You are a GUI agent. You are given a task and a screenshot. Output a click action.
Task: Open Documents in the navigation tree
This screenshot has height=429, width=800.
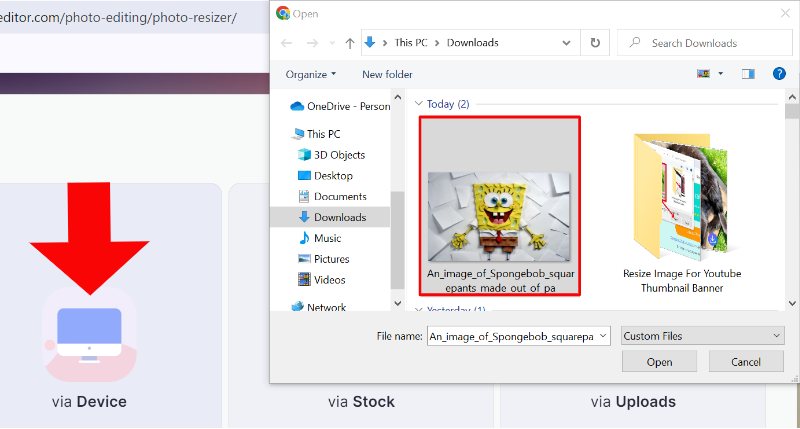(332, 196)
